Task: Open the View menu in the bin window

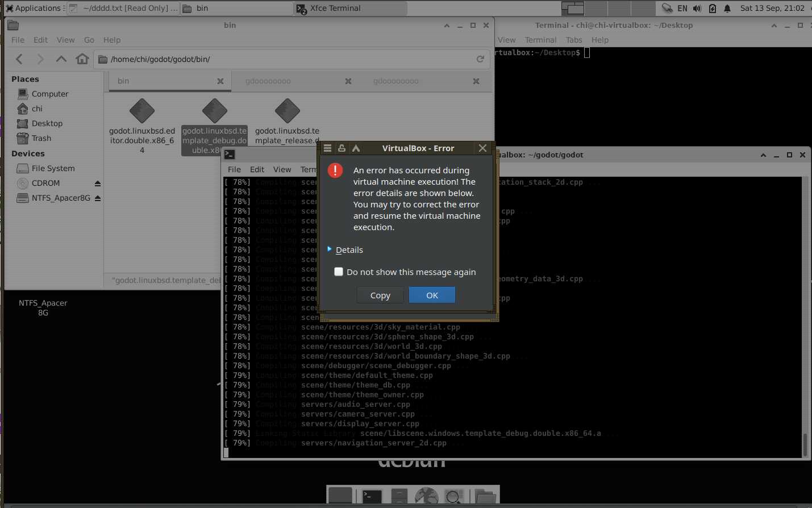Action: 65,40
